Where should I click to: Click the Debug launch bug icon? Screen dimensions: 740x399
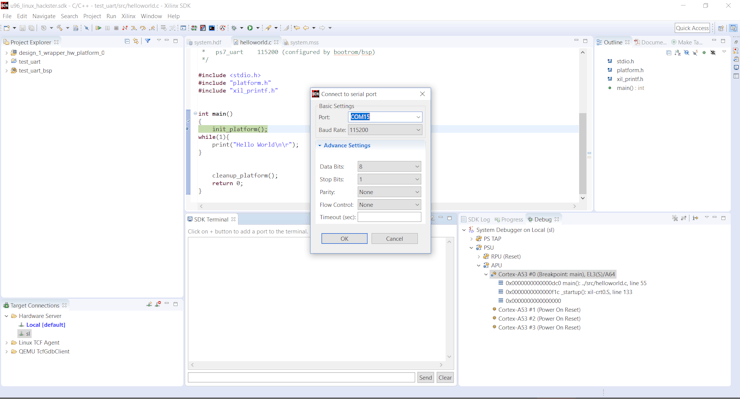234,28
